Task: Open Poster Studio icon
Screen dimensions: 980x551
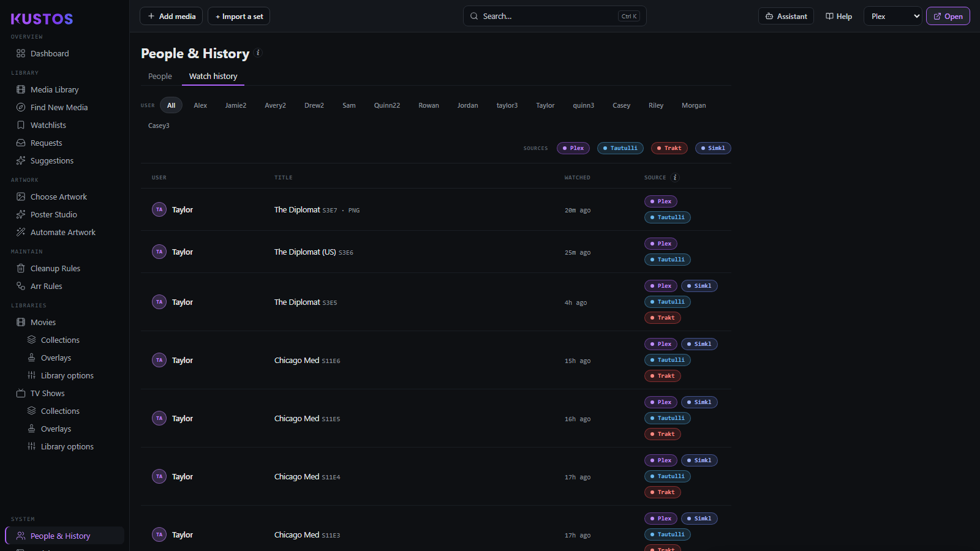Action: coord(21,214)
